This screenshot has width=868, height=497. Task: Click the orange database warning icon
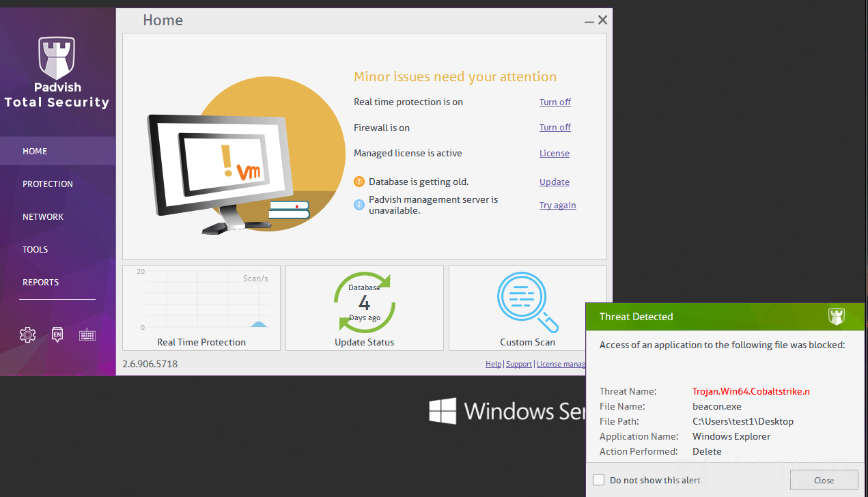(x=359, y=182)
